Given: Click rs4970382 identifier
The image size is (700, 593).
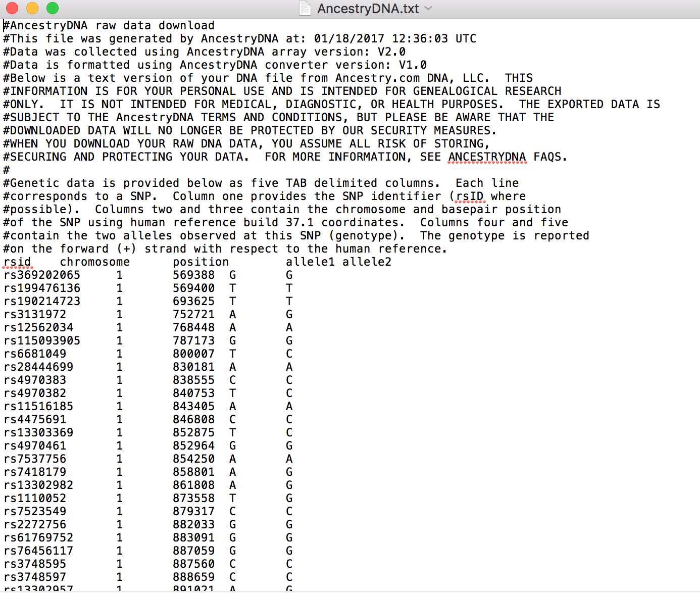Looking at the screenshot, I should [x=35, y=393].
